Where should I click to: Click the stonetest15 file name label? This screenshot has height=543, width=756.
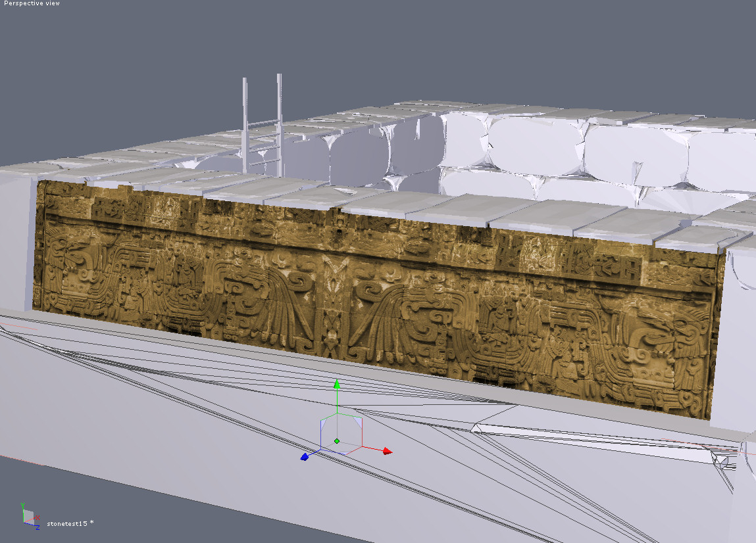tap(67, 523)
